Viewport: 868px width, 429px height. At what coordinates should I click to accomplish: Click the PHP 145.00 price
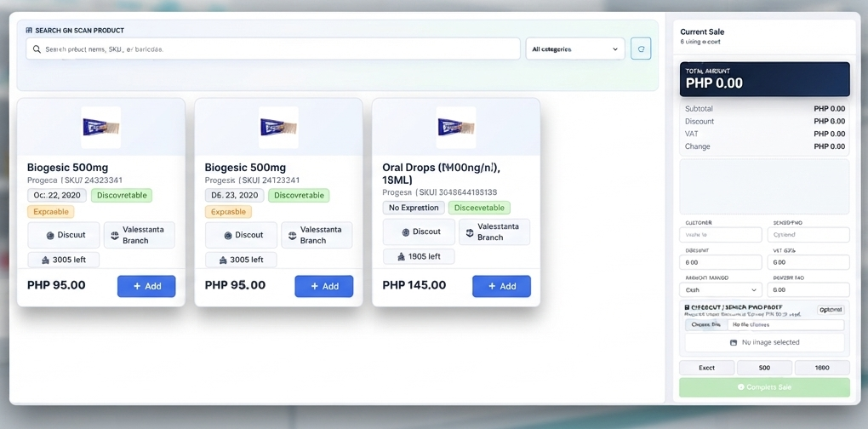pyautogui.click(x=414, y=285)
